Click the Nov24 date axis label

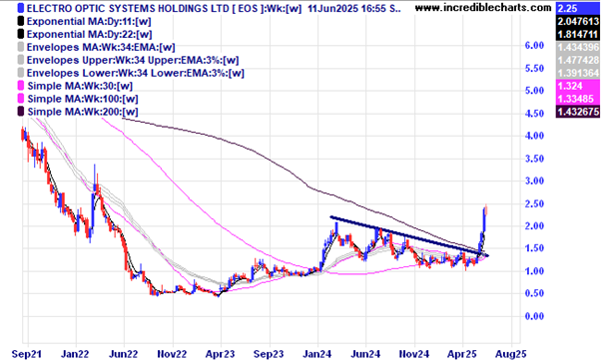[414, 354]
